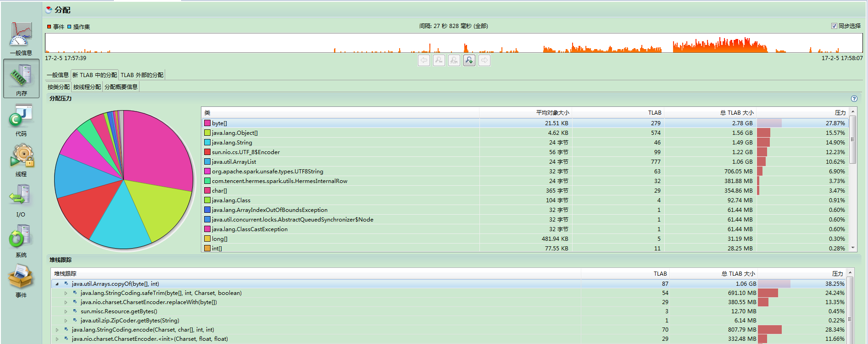Select the int[] class row

tap(525, 248)
